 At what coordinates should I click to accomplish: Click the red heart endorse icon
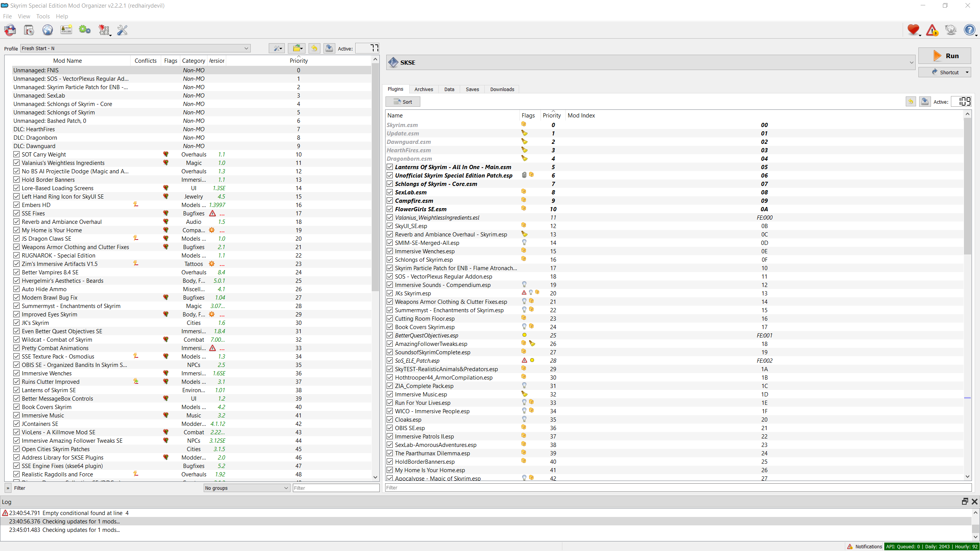click(913, 30)
